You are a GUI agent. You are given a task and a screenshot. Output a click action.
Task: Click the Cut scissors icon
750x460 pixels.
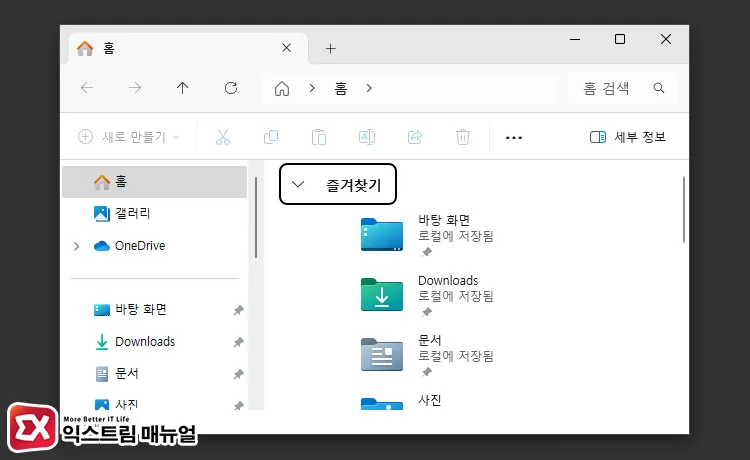[x=223, y=137]
